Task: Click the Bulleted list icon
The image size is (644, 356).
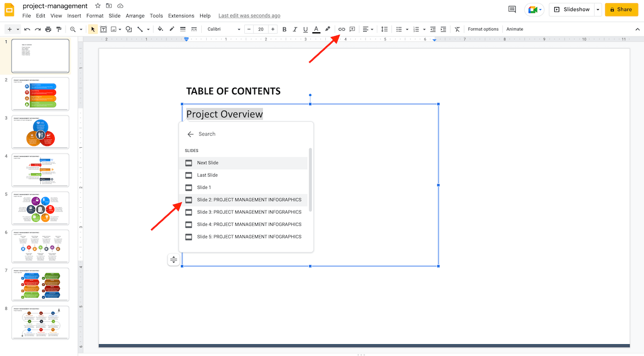Action: click(398, 29)
